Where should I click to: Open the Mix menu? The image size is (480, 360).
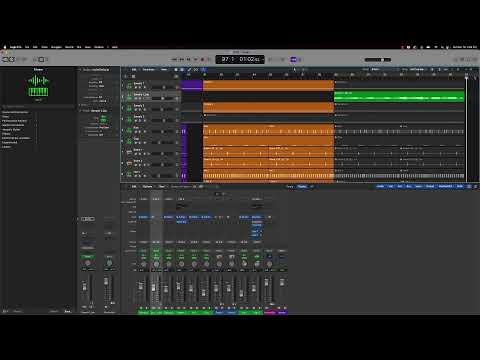79,47
